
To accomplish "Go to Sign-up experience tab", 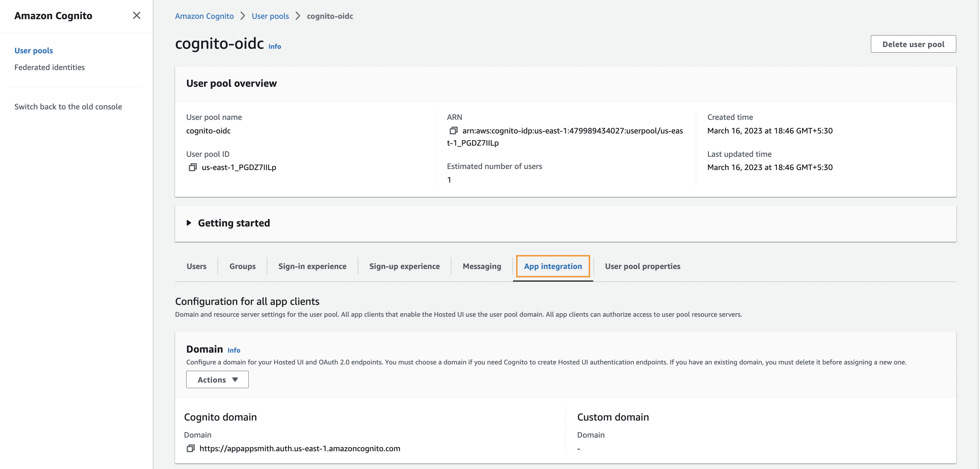I will click(x=404, y=266).
